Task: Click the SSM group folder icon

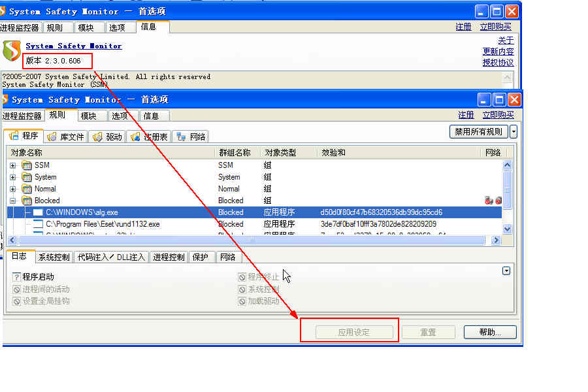Action: click(27, 165)
